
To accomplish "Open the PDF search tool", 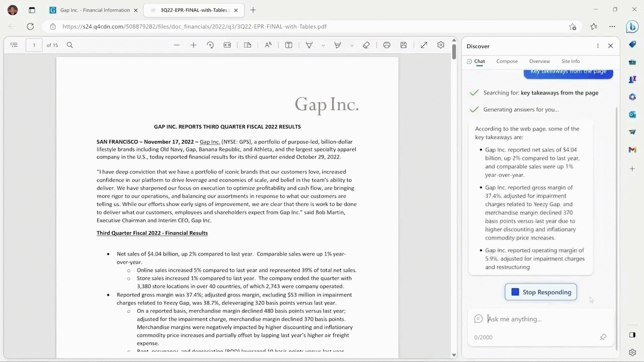I will point(69,45).
